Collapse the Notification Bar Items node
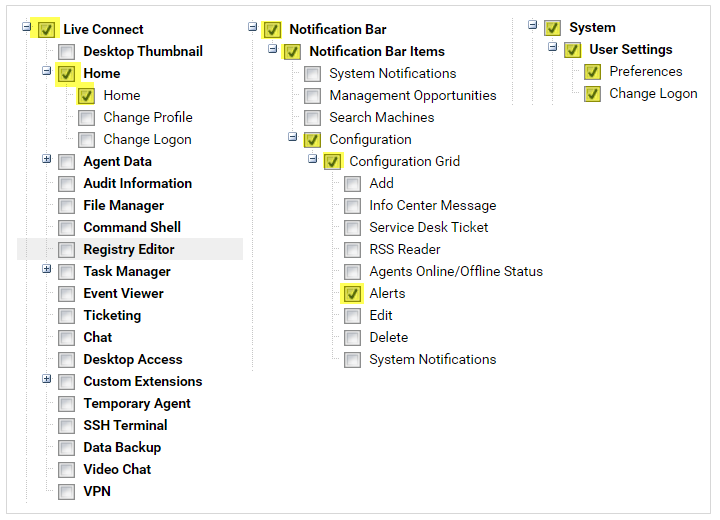The height and width of the screenshot is (520, 720). click(272, 49)
